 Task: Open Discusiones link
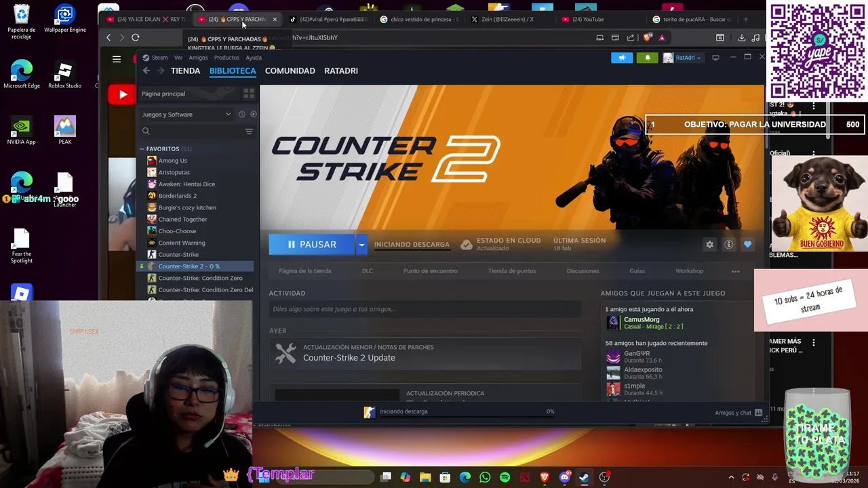[583, 271]
